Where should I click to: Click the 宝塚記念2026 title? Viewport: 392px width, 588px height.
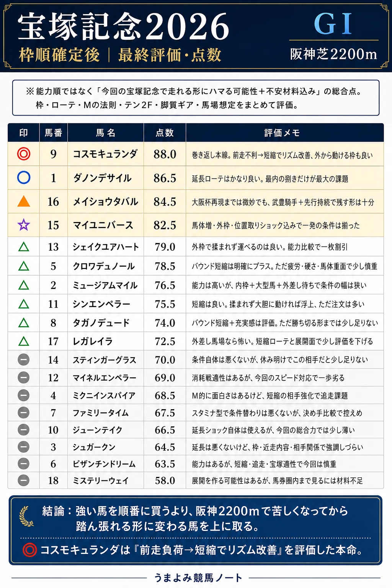tap(124, 26)
